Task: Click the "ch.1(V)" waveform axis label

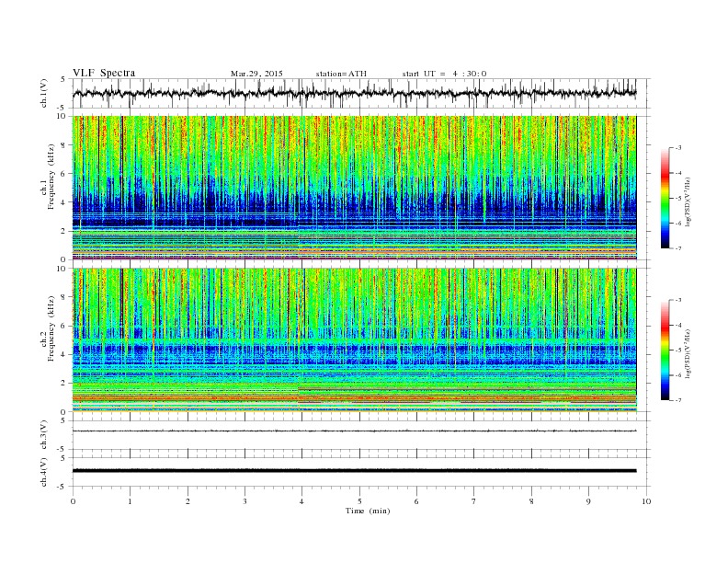Action: tap(43, 93)
